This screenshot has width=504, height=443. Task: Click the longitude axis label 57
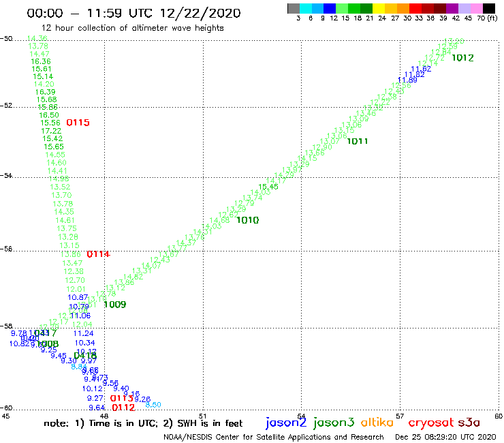(400, 416)
